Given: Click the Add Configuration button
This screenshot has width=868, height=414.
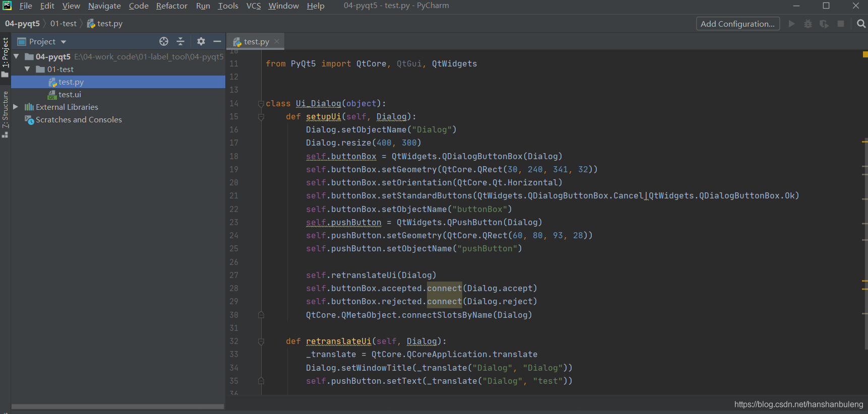Looking at the screenshot, I should 737,24.
